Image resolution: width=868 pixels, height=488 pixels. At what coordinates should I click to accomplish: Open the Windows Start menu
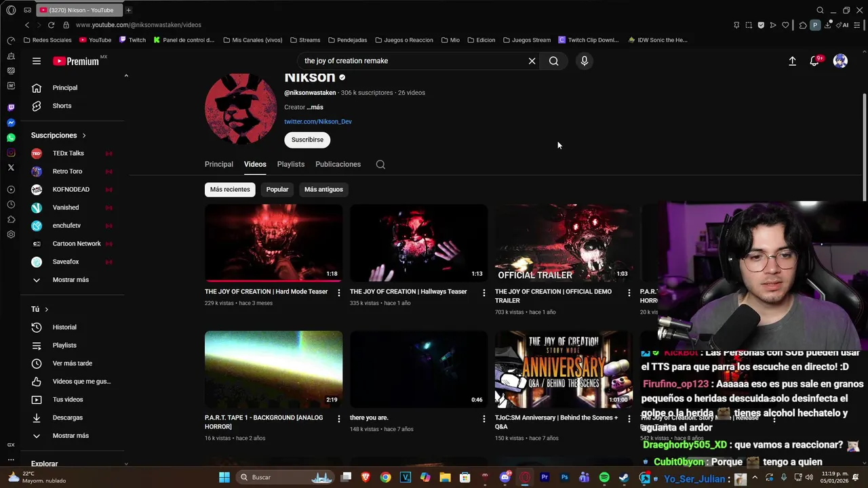coord(224,477)
